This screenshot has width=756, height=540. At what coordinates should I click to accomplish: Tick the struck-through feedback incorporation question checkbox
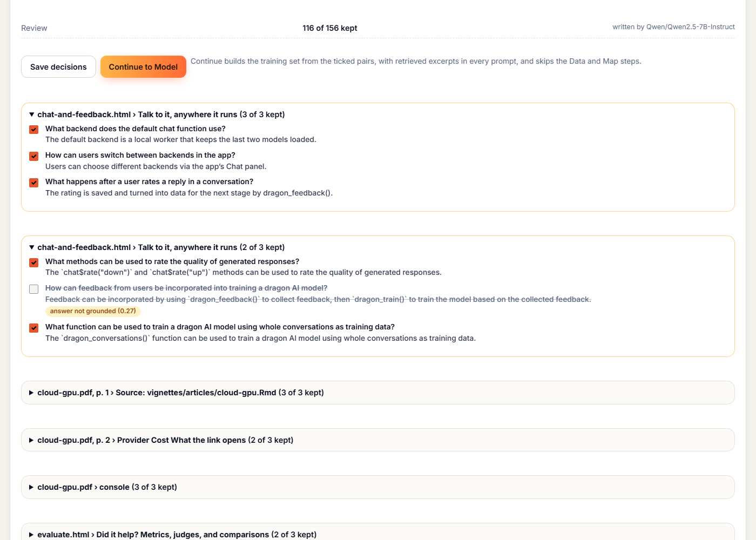pos(33,289)
